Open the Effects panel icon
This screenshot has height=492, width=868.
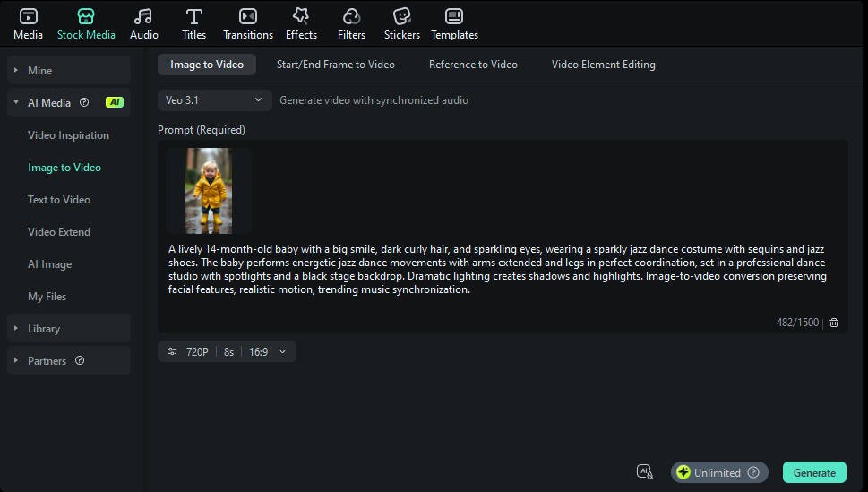[301, 17]
